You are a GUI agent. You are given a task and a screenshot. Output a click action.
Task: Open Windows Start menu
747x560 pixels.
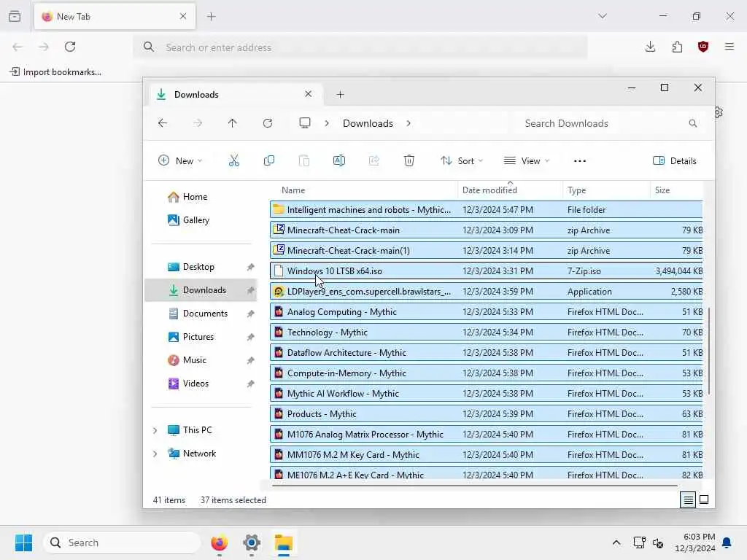(x=24, y=542)
